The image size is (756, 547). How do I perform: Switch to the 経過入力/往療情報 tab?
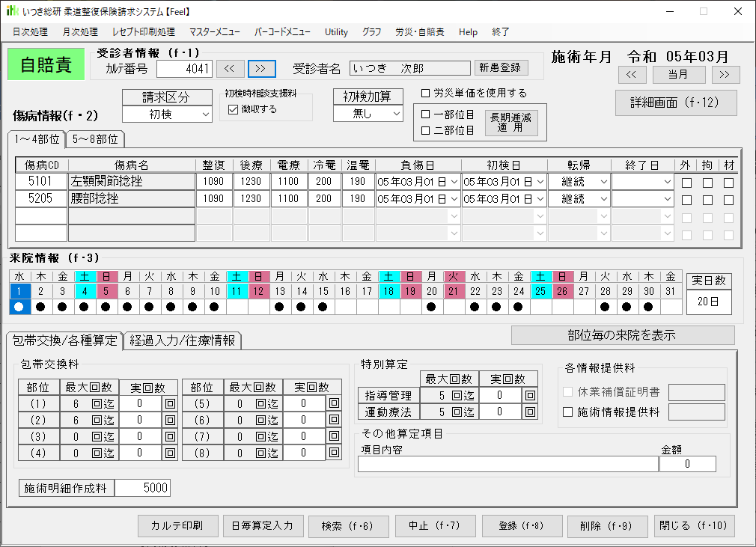[181, 340]
